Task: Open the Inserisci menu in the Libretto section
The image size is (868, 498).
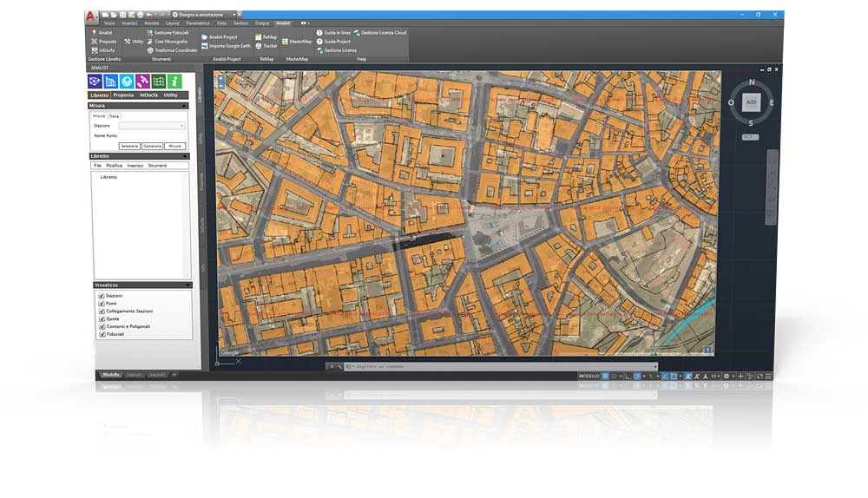Action: pos(135,166)
